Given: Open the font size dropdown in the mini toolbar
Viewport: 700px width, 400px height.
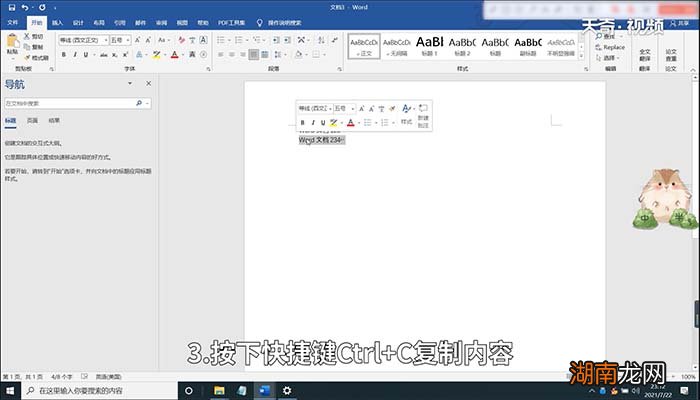Looking at the screenshot, I should point(343,108).
